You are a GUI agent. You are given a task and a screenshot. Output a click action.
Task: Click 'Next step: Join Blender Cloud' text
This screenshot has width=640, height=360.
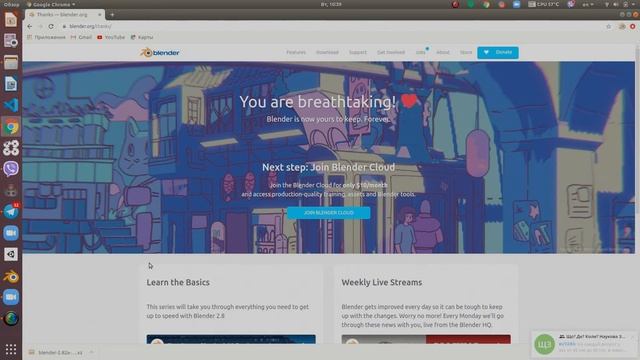(x=329, y=167)
